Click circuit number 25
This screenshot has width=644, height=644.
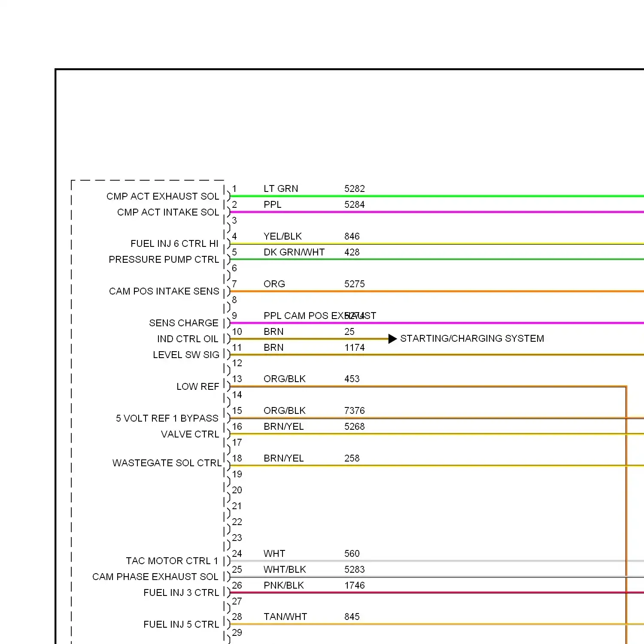(349, 332)
